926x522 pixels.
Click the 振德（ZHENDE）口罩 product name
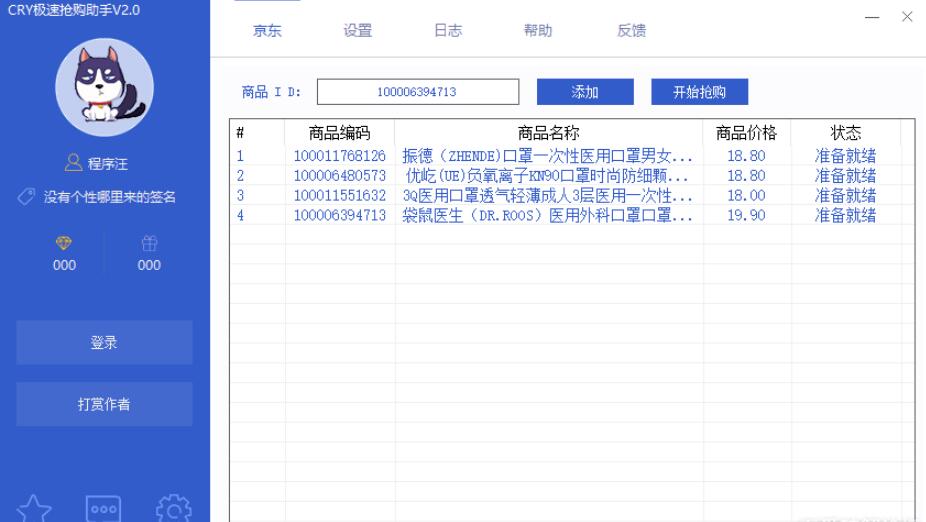click(x=547, y=156)
